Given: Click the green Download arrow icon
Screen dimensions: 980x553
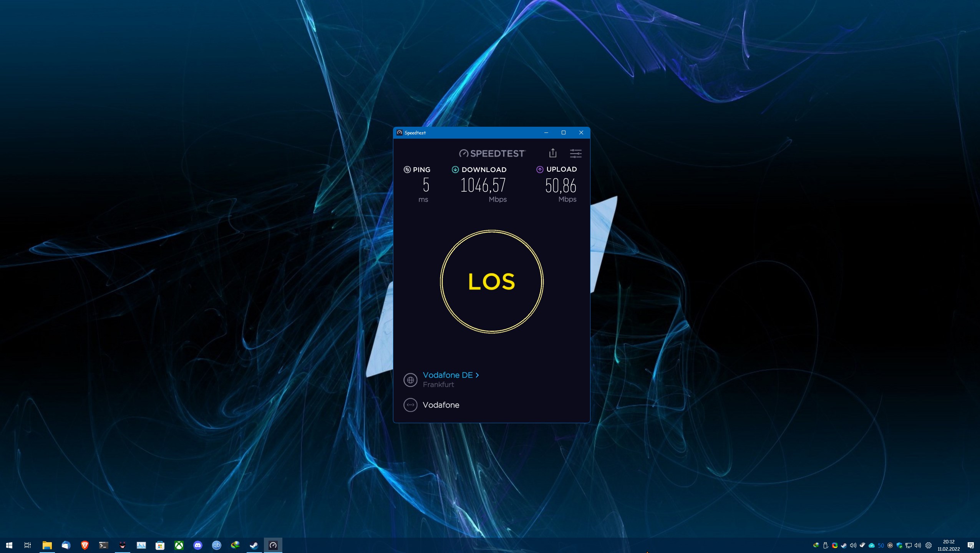Looking at the screenshot, I should [x=455, y=169].
